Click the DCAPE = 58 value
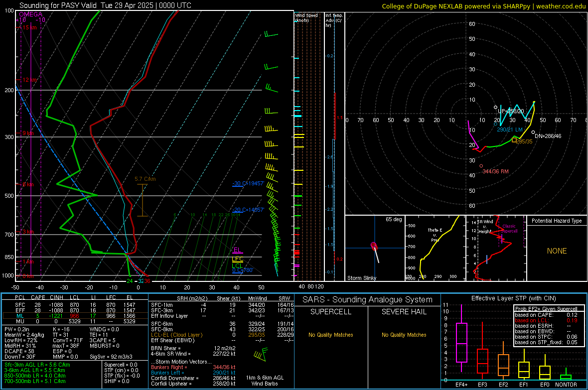The image size is (588, 390). 19,351
